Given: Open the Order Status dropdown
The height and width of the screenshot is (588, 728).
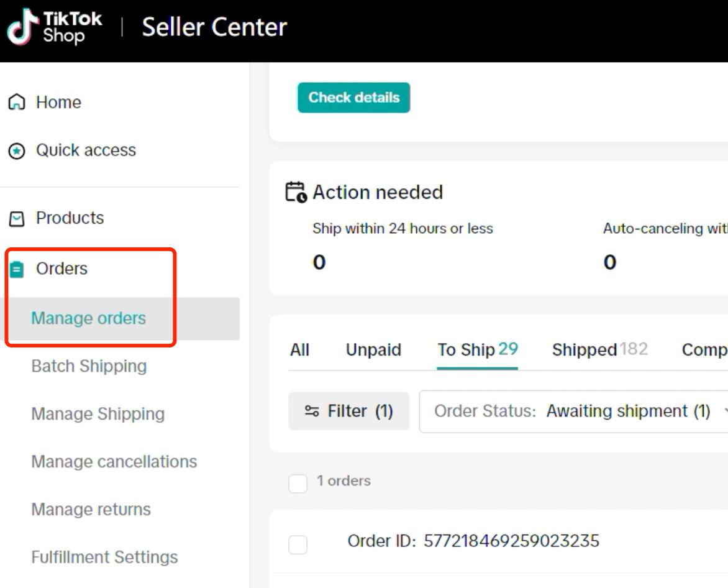Looking at the screenshot, I should [573, 411].
